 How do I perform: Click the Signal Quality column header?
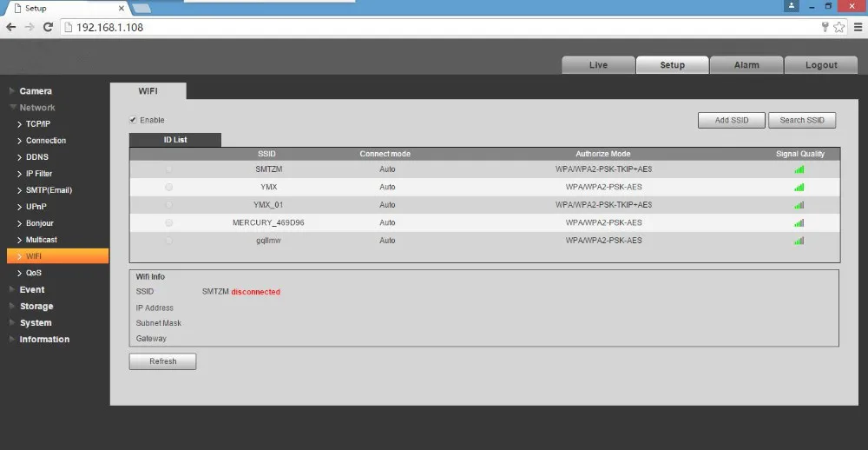pos(800,154)
